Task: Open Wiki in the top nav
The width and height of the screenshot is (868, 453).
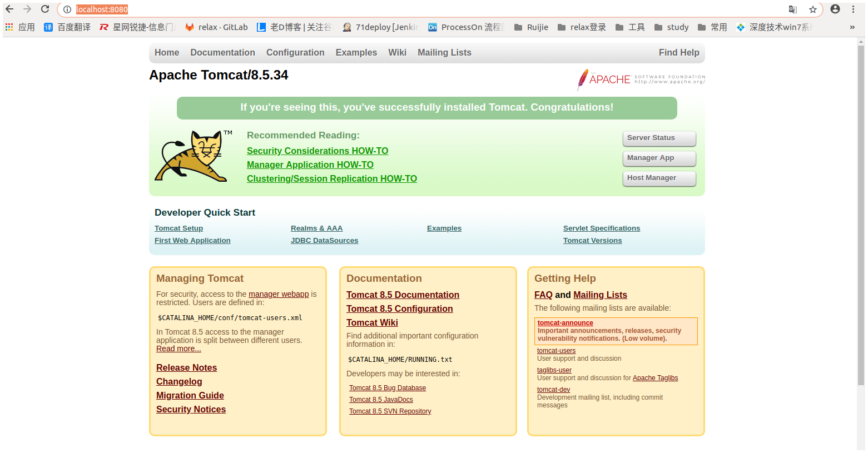Action: (397, 53)
